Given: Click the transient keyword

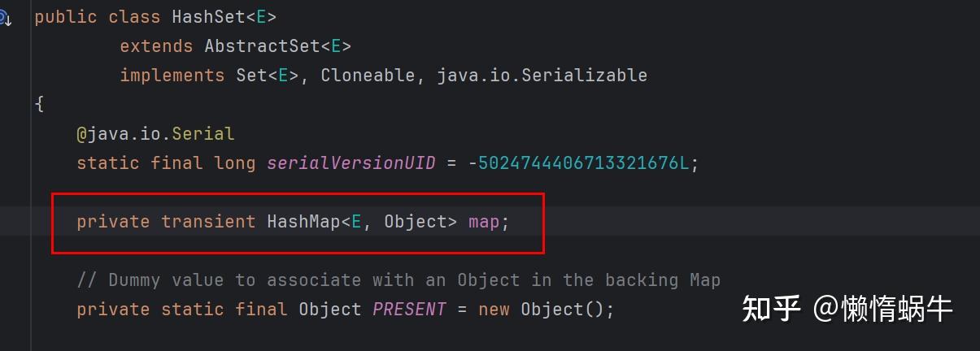Looking at the screenshot, I should click(208, 222).
